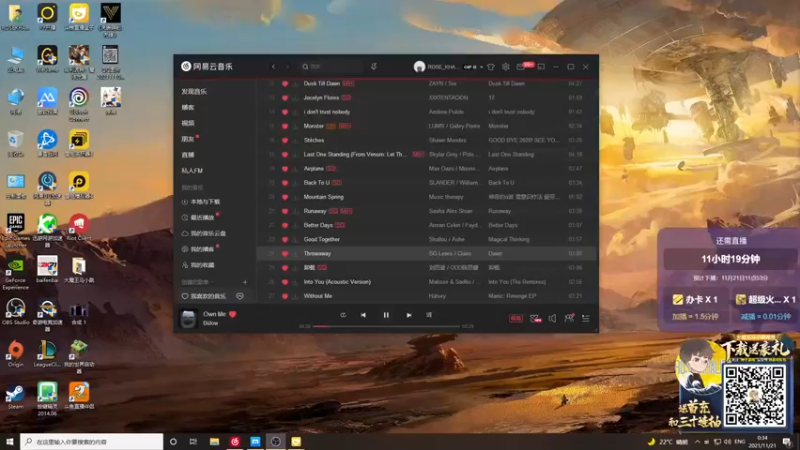
Task: Toggle the heart for Airplane
Action: coord(285,169)
